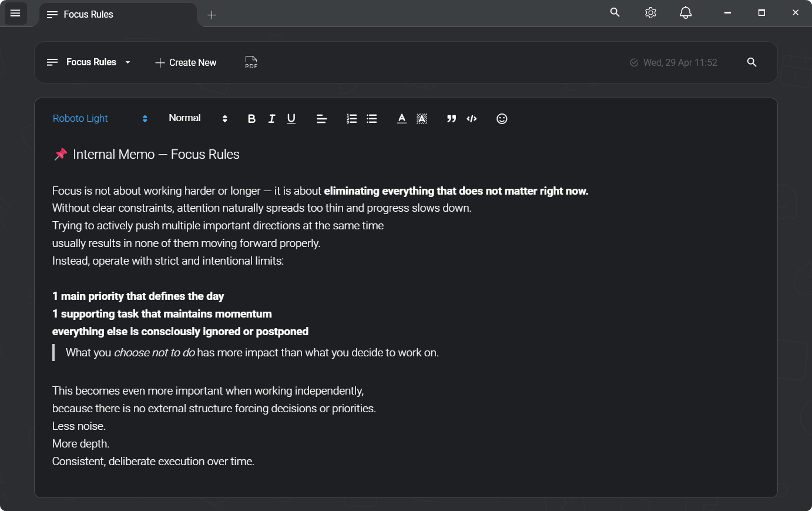The image size is (812, 511).
Task: Expand the Normal text size dropdown
Action: pyautogui.click(x=197, y=119)
